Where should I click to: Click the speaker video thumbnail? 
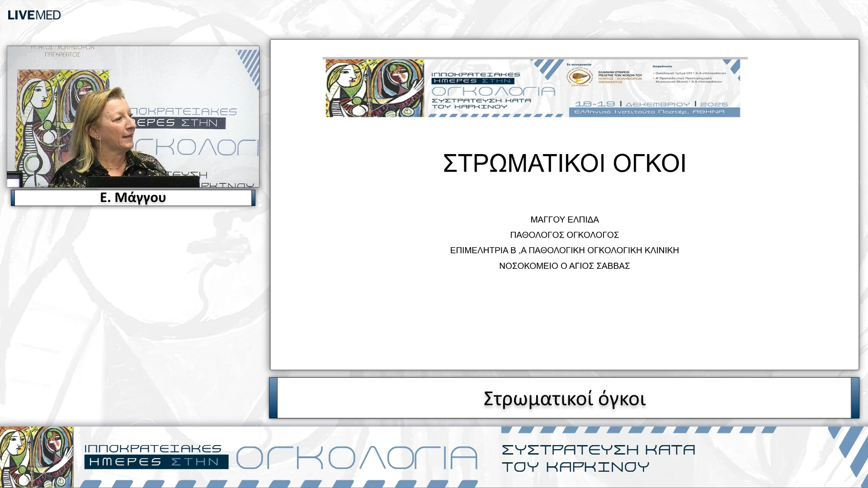pyautogui.click(x=132, y=117)
